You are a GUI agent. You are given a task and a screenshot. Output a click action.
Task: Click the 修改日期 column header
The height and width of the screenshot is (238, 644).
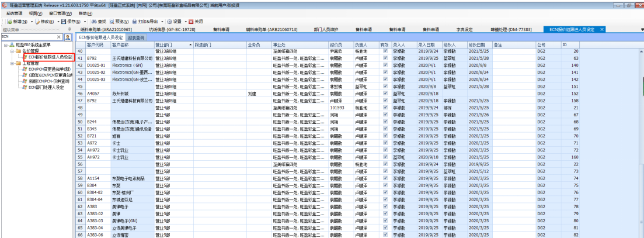(x=480, y=44)
